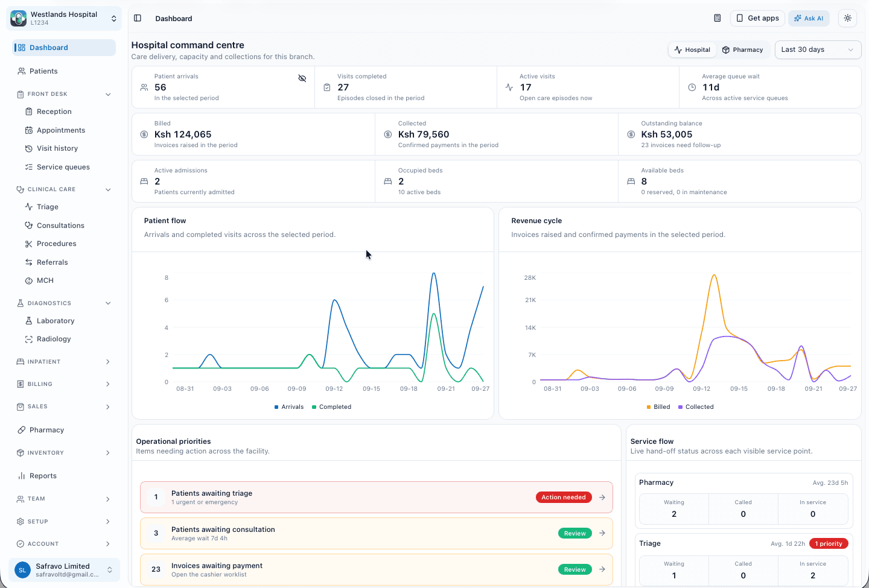Image resolution: width=869 pixels, height=588 pixels.
Task: Expand the Billing sidebar group
Action: click(63, 384)
